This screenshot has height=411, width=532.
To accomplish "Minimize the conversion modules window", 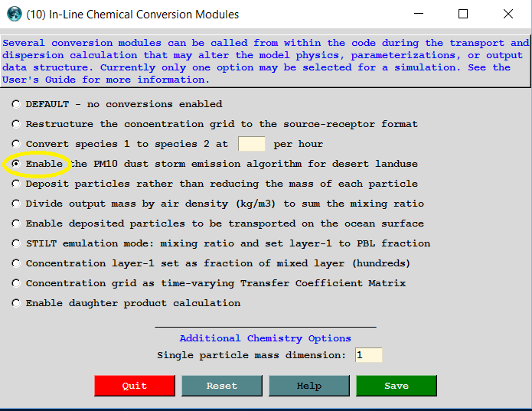I will click(x=418, y=14).
